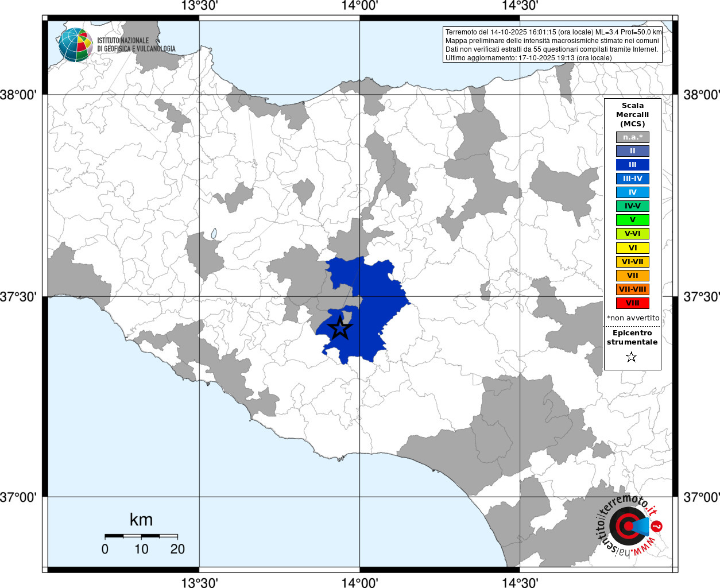Viewport: 720px width, 588px height.
Task: Select the IV light blue legend swatch
Action: point(632,192)
